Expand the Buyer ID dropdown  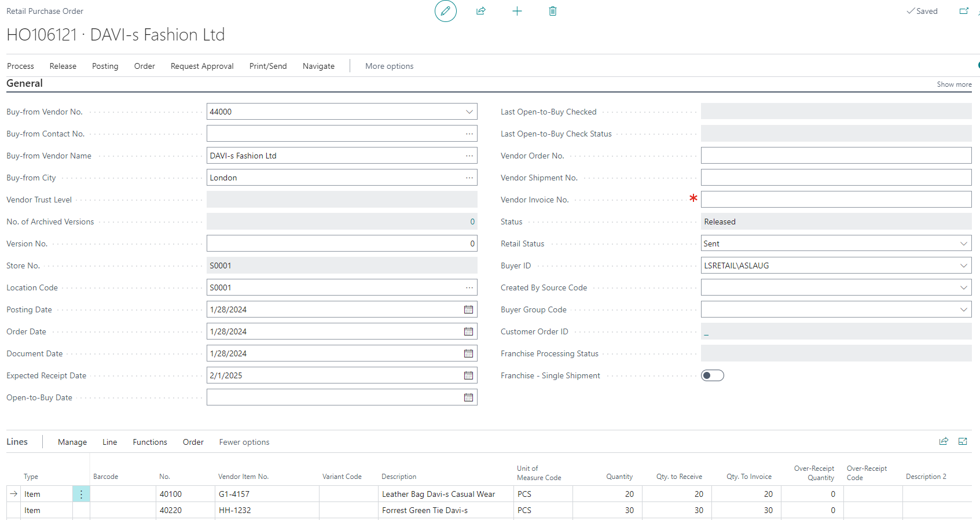pos(963,265)
